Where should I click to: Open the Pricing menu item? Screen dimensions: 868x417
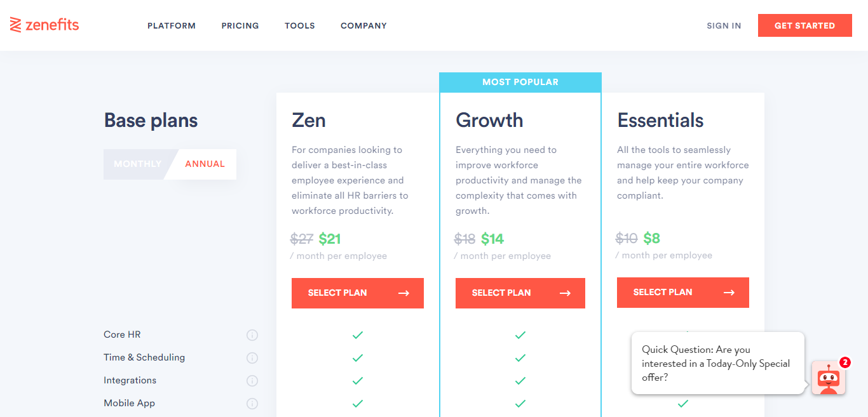[x=240, y=26]
